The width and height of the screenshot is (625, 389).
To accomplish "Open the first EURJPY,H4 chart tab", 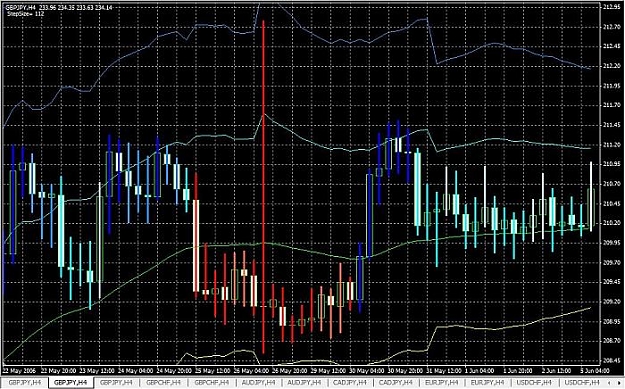I will 442,383.
